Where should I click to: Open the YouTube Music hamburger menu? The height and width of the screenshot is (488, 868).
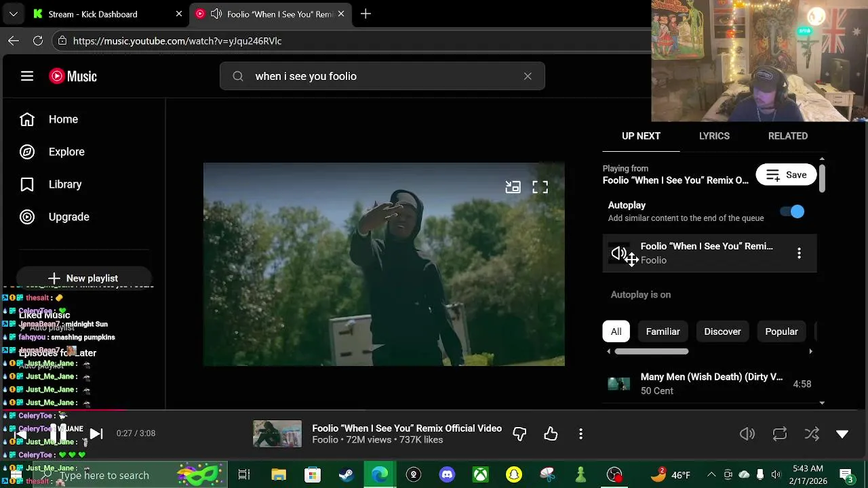click(x=27, y=76)
